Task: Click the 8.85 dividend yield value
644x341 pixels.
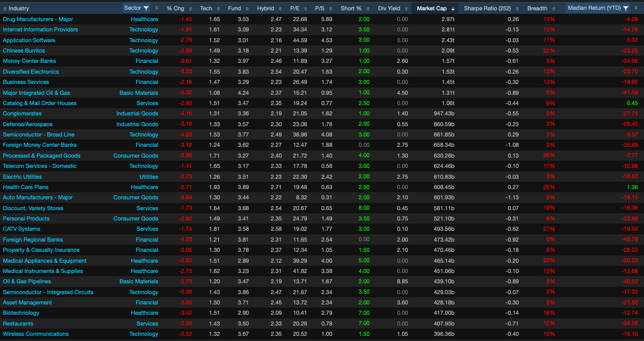Action: coord(402,281)
